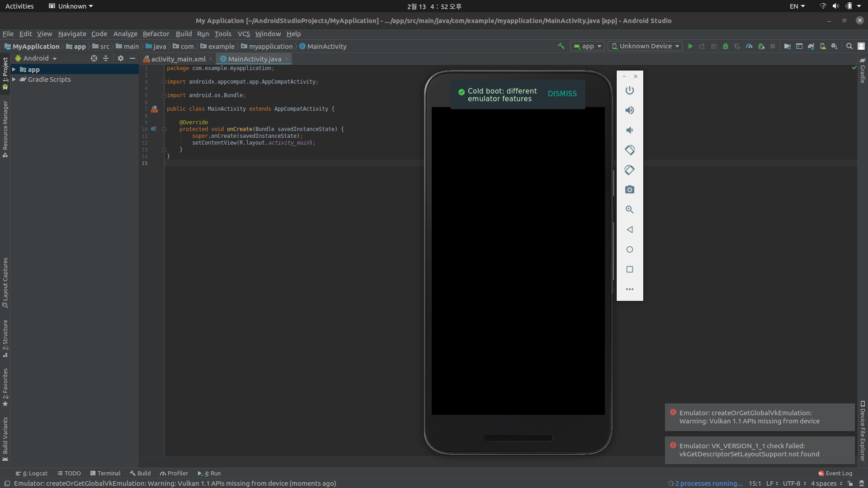Viewport: 868px width, 488px height.
Task: Click the emulator zoom magnifier icon
Action: point(630,210)
